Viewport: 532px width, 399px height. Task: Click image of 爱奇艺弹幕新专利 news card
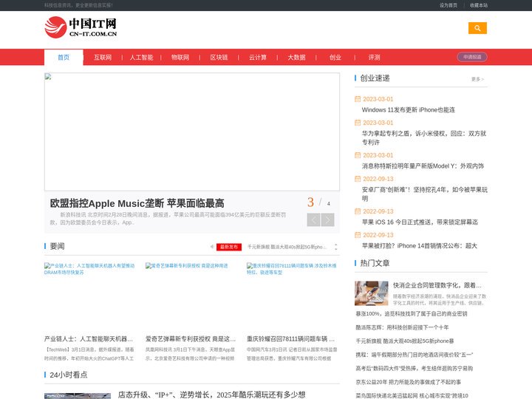191,296
